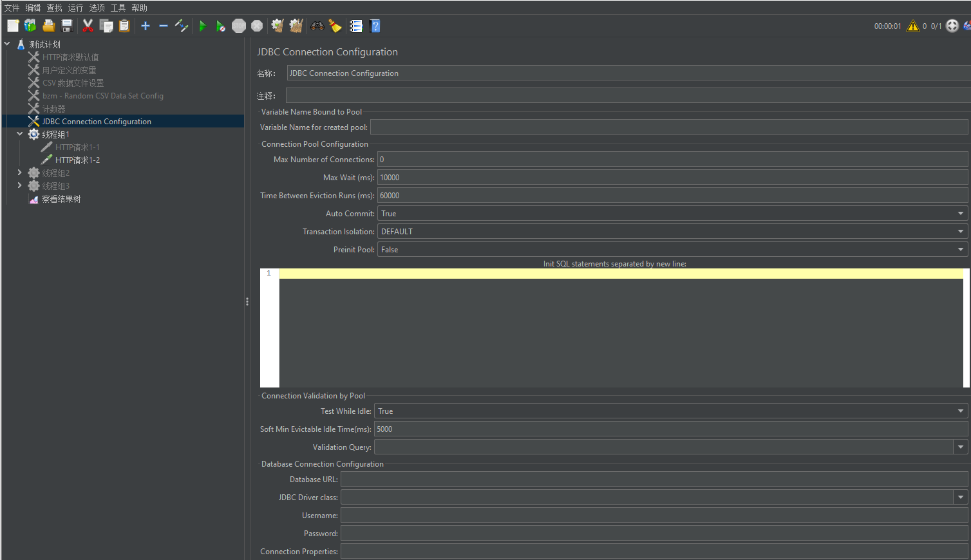
Task: Click the 注释 comments field
Action: point(628,95)
